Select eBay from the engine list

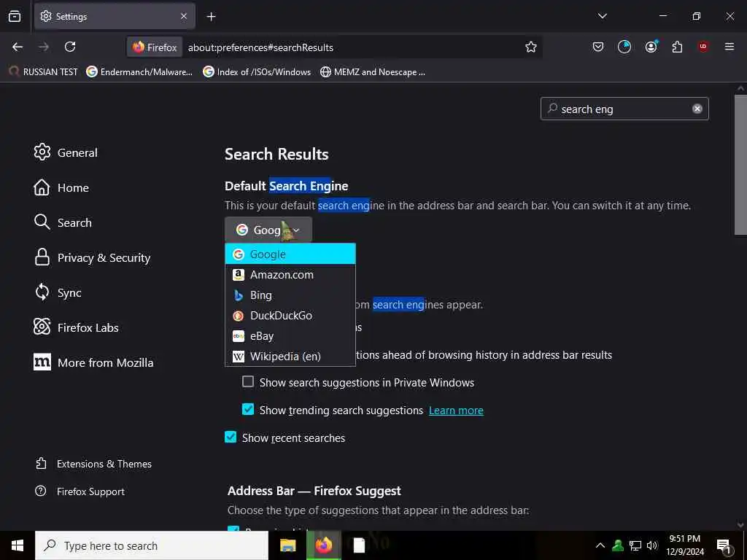click(x=290, y=336)
